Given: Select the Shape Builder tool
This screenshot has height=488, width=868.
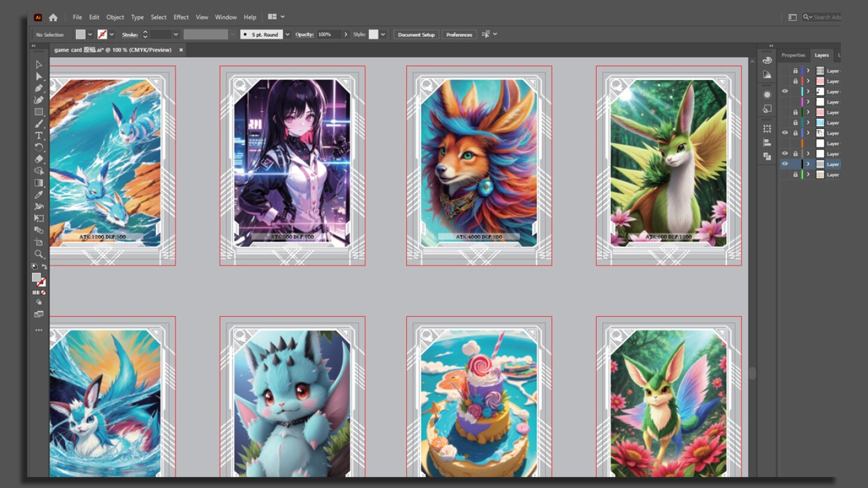Looking at the screenshot, I should tap(39, 171).
